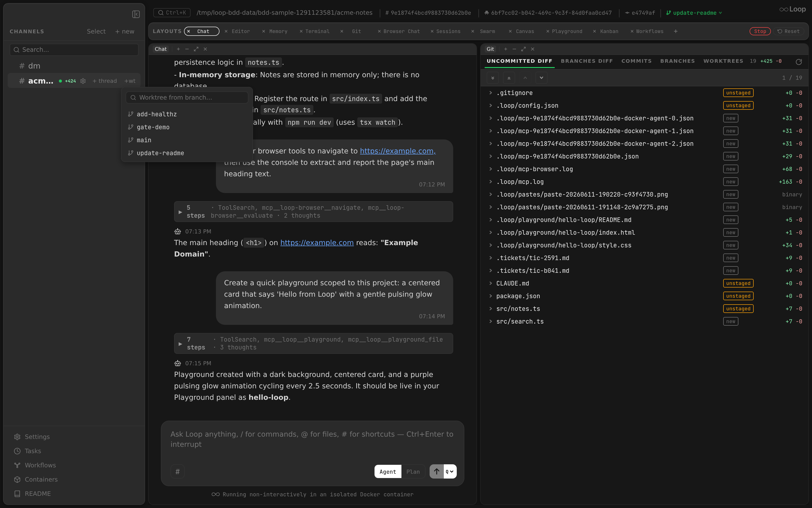Collapse all diff files with double-chevron up
Screen dimensions: 812x508
click(x=509, y=78)
